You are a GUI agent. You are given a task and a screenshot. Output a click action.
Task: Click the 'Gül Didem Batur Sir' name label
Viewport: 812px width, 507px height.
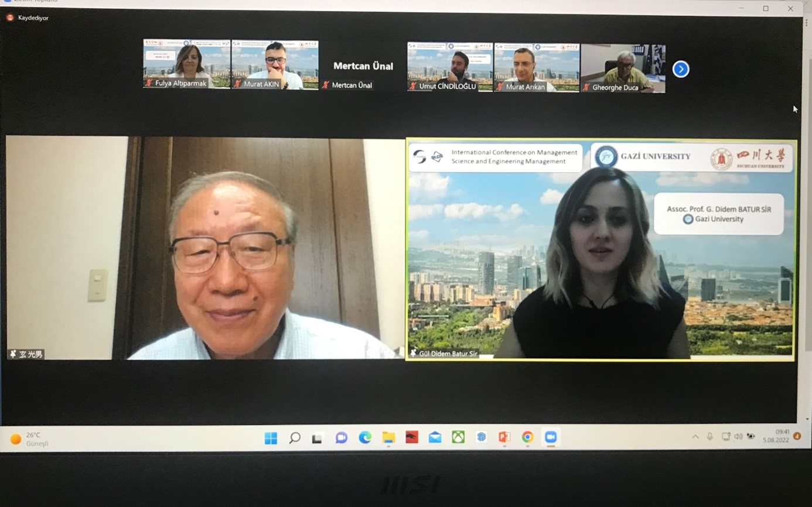click(x=448, y=354)
